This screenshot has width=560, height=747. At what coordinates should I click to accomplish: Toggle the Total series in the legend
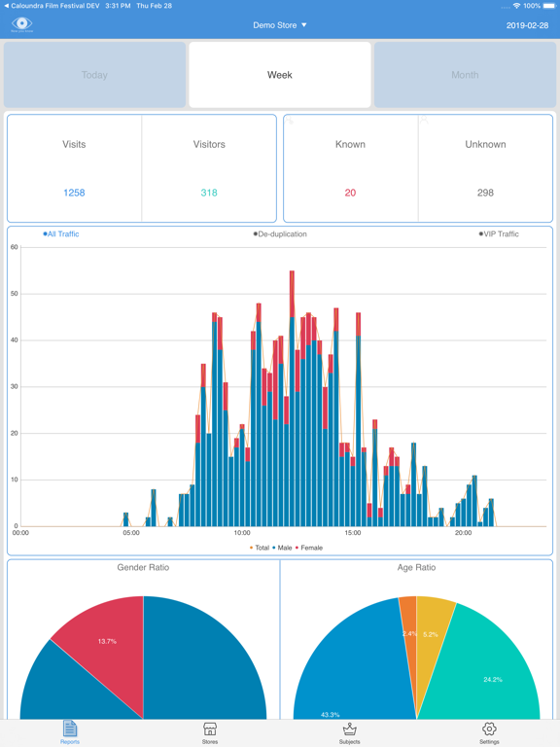[x=260, y=548]
